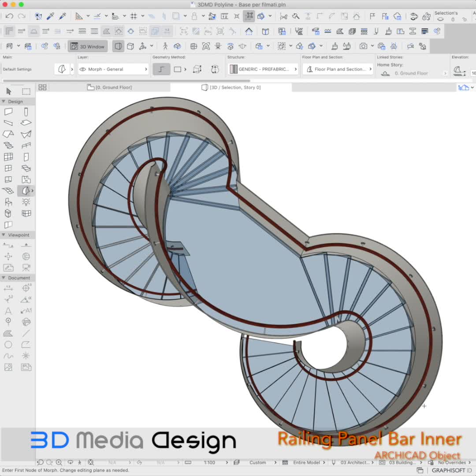Image resolution: width=476 pixels, height=476 pixels.
Task: Select polygonal geometry method
Action: [x=161, y=69]
